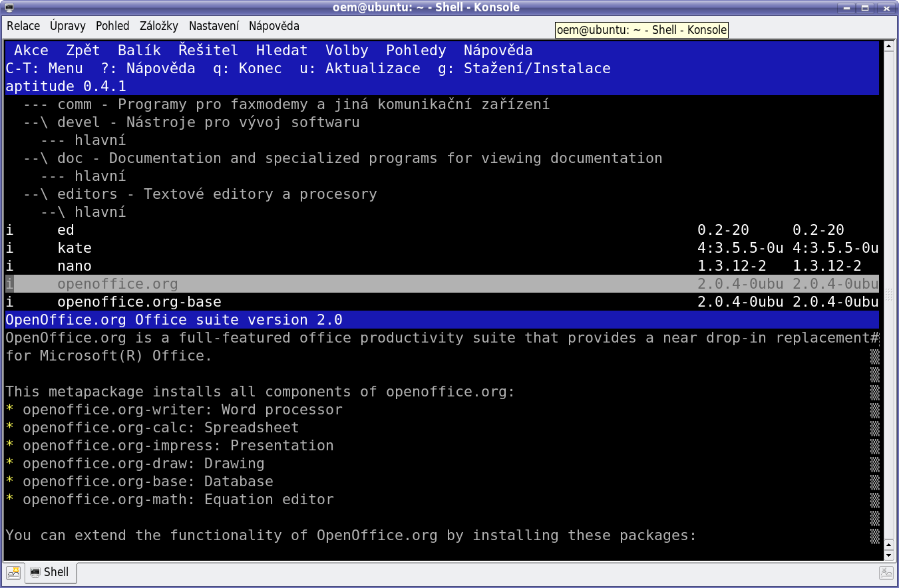Click the 'q: Konec' shortcut hint

point(248,69)
